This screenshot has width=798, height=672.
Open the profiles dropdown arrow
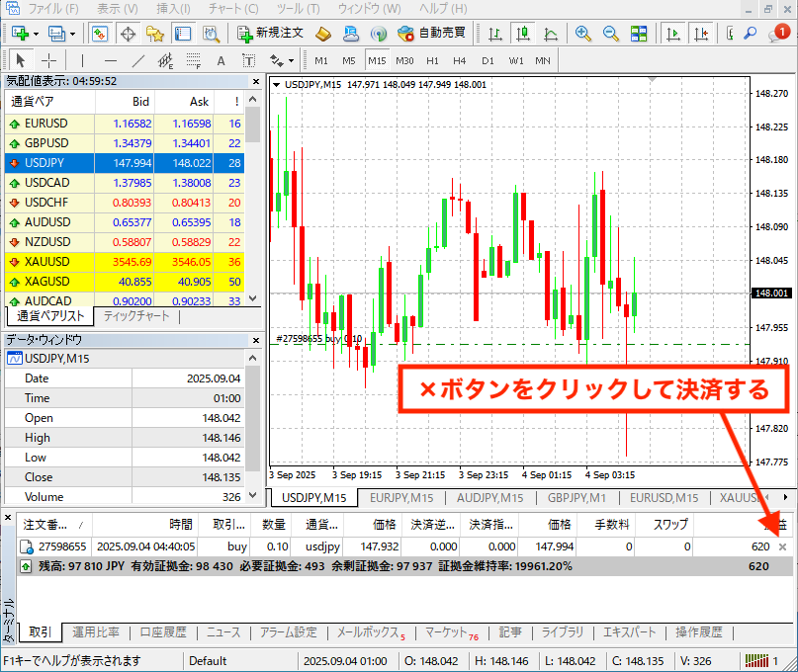(x=72, y=33)
